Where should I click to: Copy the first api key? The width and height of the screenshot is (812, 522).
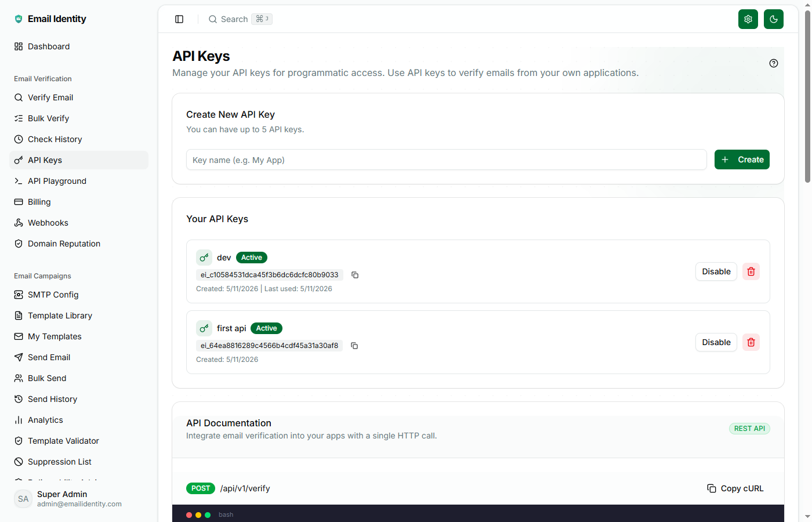pyautogui.click(x=354, y=346)
